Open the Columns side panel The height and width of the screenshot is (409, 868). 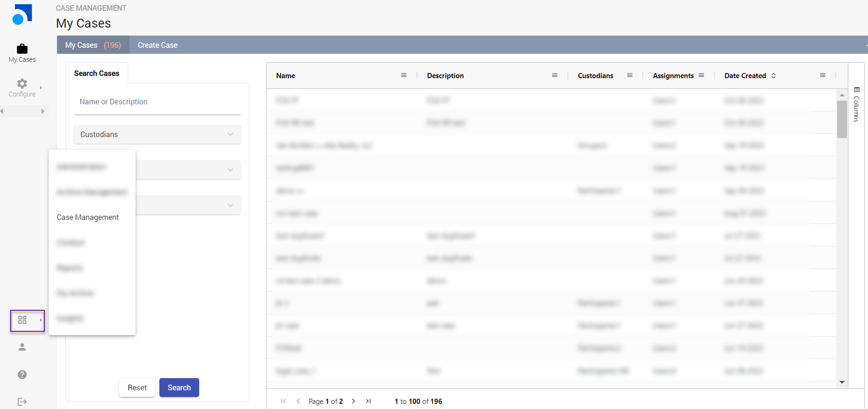tap(856, 104)
